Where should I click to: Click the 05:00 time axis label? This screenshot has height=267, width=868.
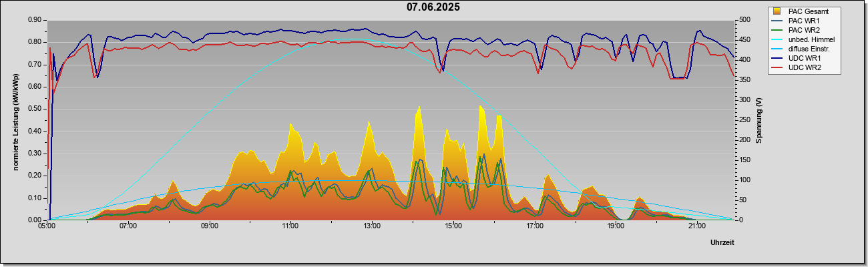point(46,226)
